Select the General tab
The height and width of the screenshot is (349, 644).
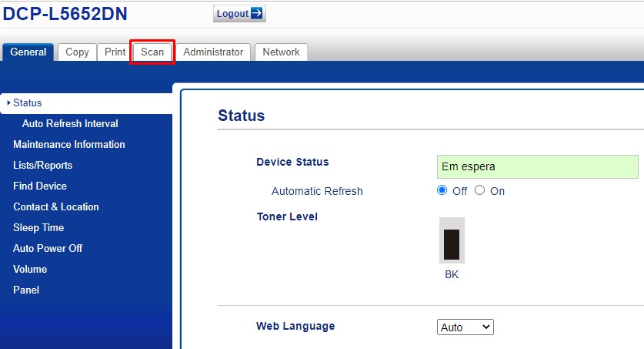[x=28, y=52]
